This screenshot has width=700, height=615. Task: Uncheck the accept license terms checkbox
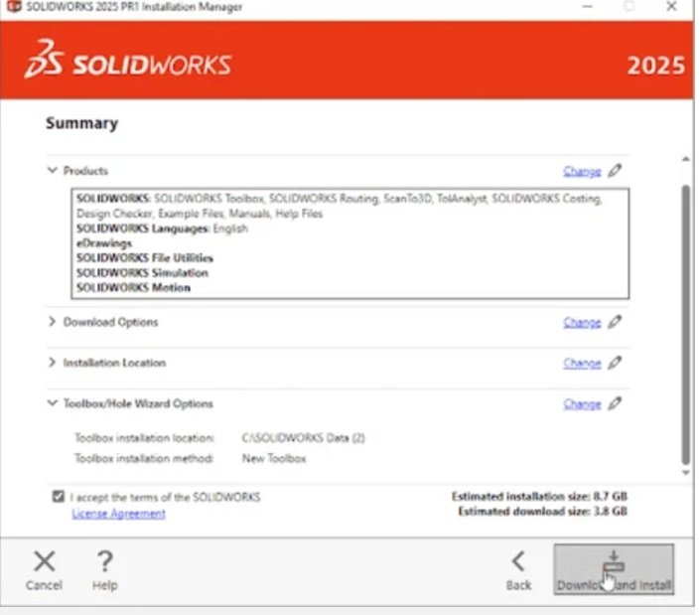tap(58, 496)
